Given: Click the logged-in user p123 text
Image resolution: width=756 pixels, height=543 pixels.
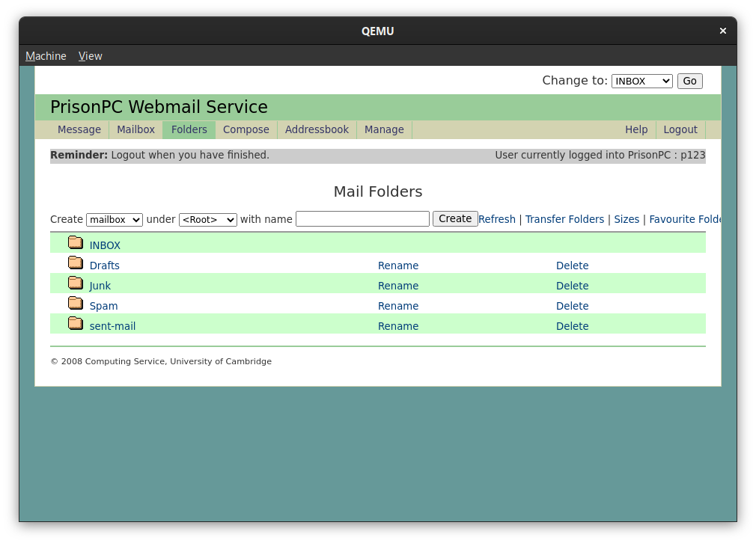Looking at the screenshot, I should [x=600, y=155].
